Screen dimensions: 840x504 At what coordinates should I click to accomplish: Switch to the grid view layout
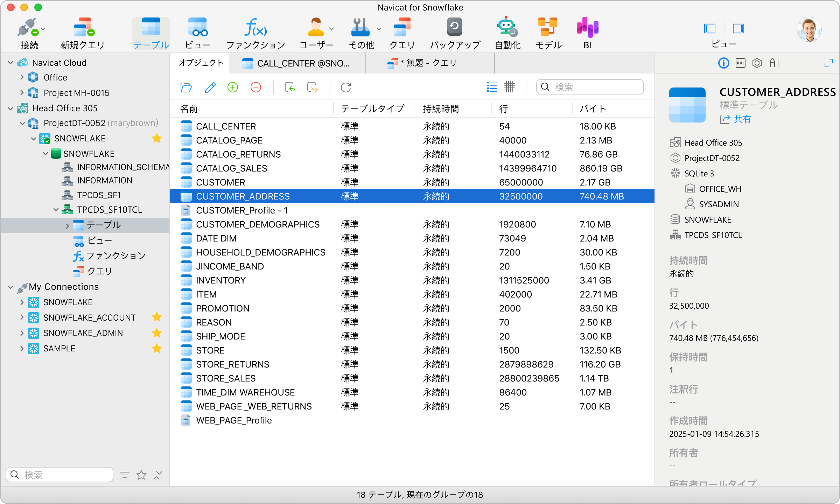pyautogui.click(x=510, y=87)
